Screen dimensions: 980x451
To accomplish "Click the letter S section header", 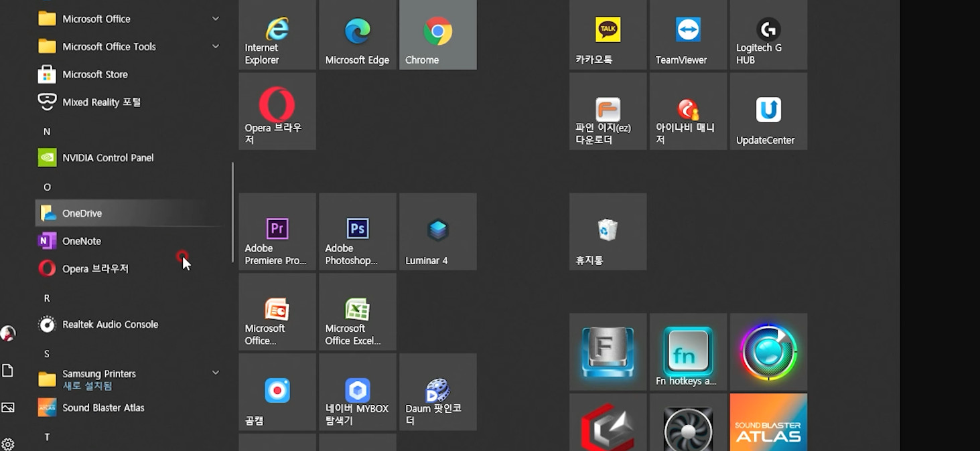I will coord(47,354).
